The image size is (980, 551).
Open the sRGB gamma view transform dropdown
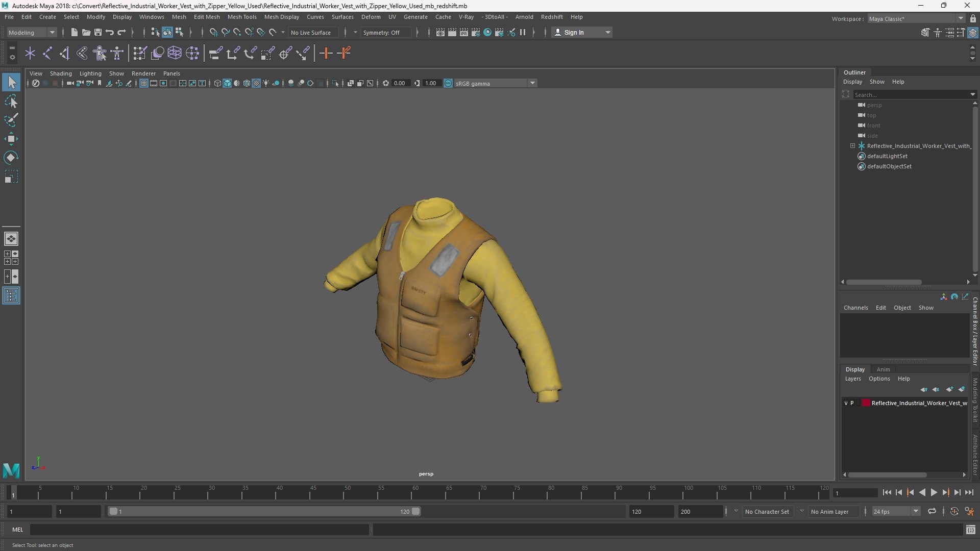(495, 83)
